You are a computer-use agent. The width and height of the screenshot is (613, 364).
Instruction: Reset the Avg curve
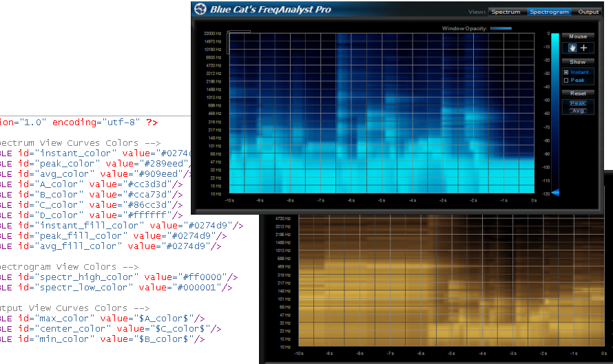point(578,111)
